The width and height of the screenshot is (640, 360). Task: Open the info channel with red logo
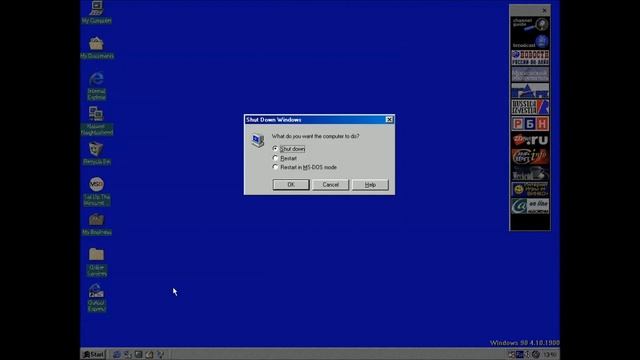530,157
